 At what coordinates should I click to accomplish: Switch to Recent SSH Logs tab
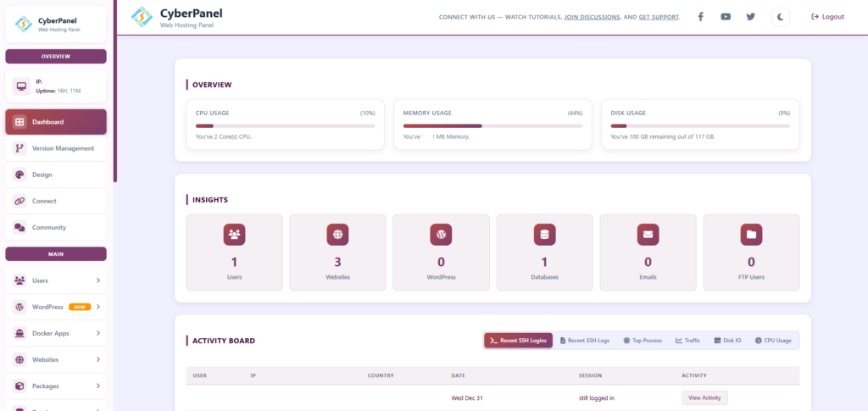pyautogui.click(x=585, y=341)
